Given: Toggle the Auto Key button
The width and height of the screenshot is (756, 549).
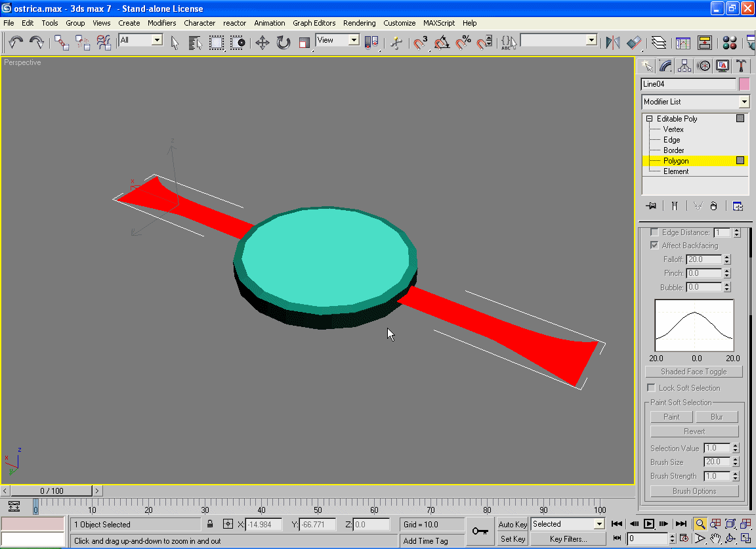Looking at the screenshot, I should (513, 524).
